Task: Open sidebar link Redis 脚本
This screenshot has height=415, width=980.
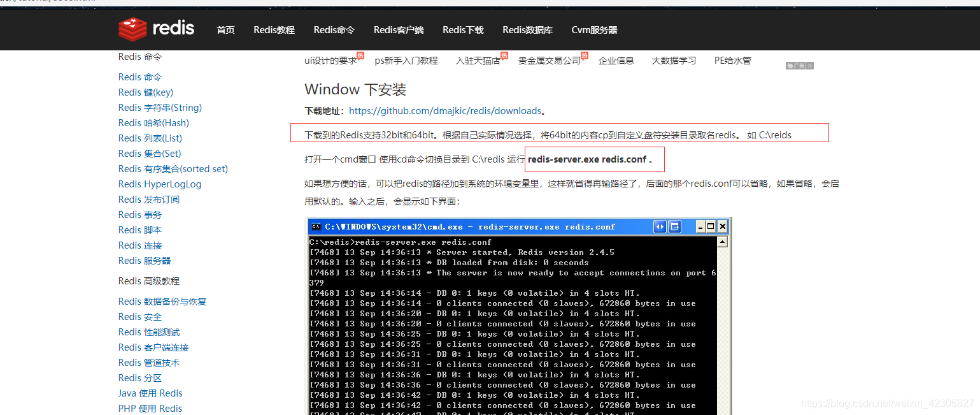Action: [140, 230]
